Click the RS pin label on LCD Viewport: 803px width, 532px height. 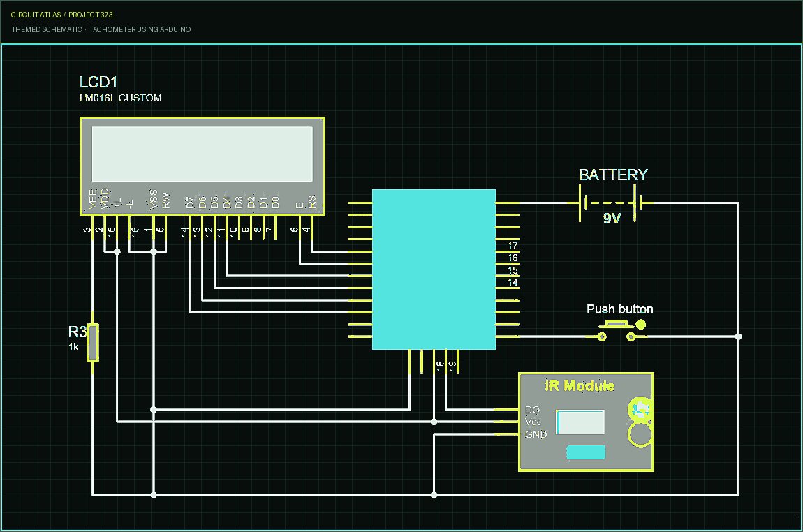[x=312, y=202]
